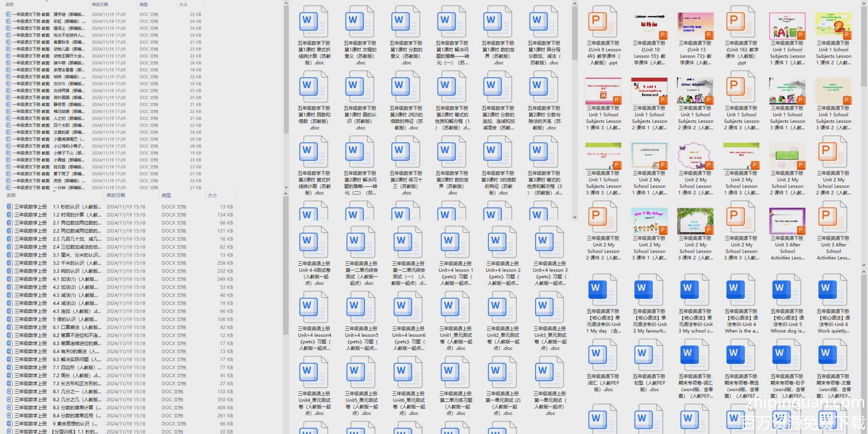Select Unit 2 My School Lesson 3 课件 1 thumbnail

(649, 221)
